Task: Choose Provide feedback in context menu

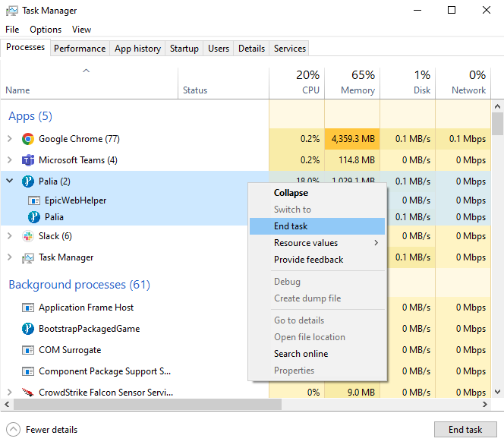Action: tap(317, 260)
